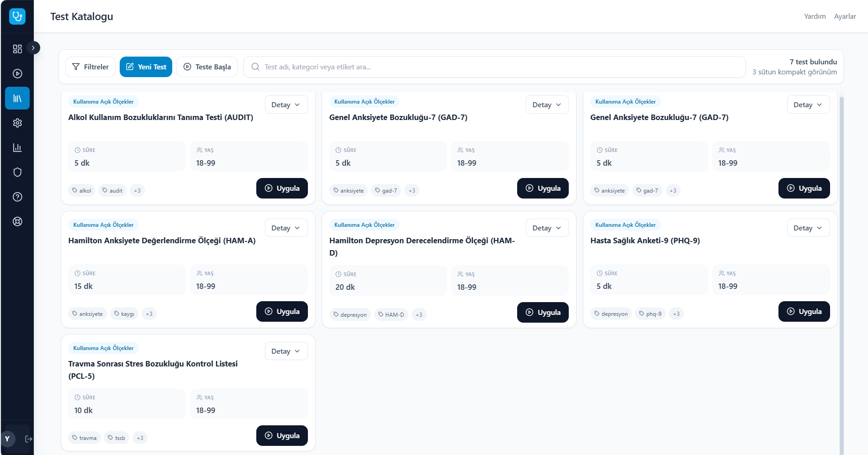Open the dashboard grid icon in sidebar
Viewport: 868px width, 455px height.
point(17,49)
